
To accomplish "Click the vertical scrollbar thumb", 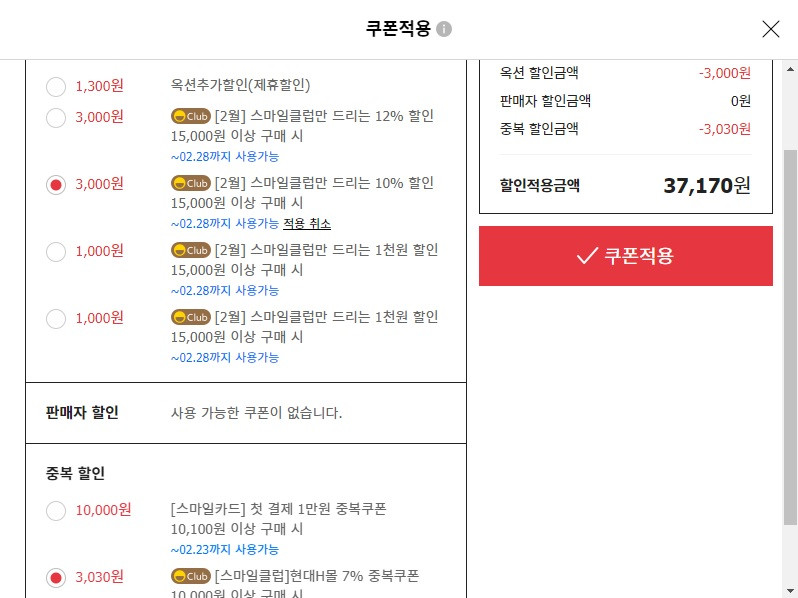I will click(790, 337).
